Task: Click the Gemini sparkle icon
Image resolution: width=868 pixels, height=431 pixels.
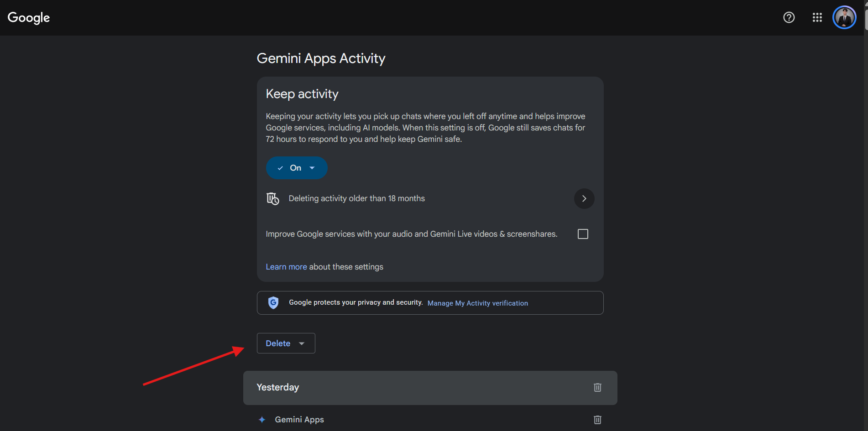Action: pyautogui.click(x=262, y=420)
